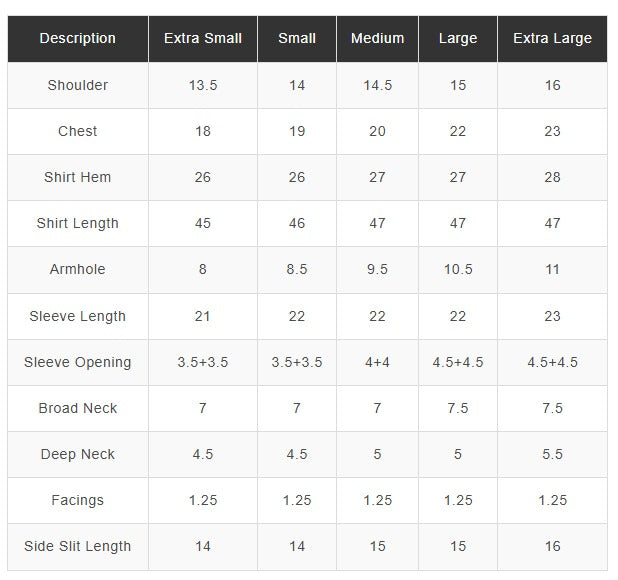Select the Shirt Length row label
Viewport: 618px width, 580px height.
click(x=77, y=223)
